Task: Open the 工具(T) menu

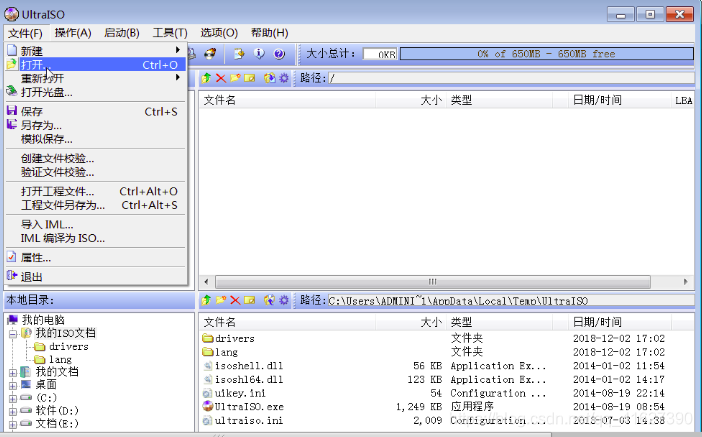Action: click(x=170, y=33)
